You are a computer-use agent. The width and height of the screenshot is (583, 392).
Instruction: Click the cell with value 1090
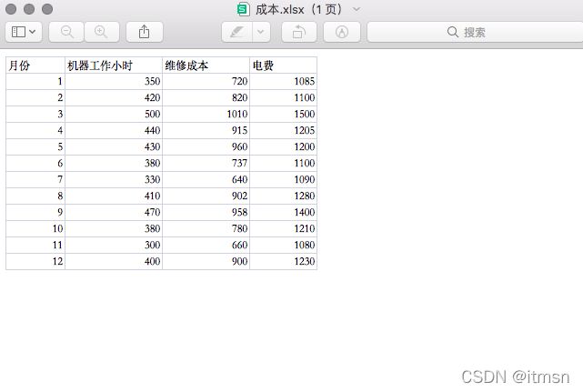(284, 180)
